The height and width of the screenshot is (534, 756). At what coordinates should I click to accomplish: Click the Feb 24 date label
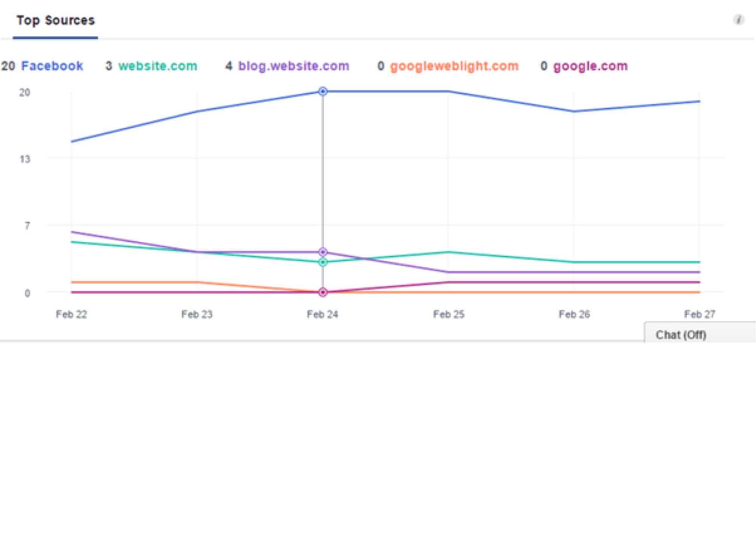click(322, 314)
